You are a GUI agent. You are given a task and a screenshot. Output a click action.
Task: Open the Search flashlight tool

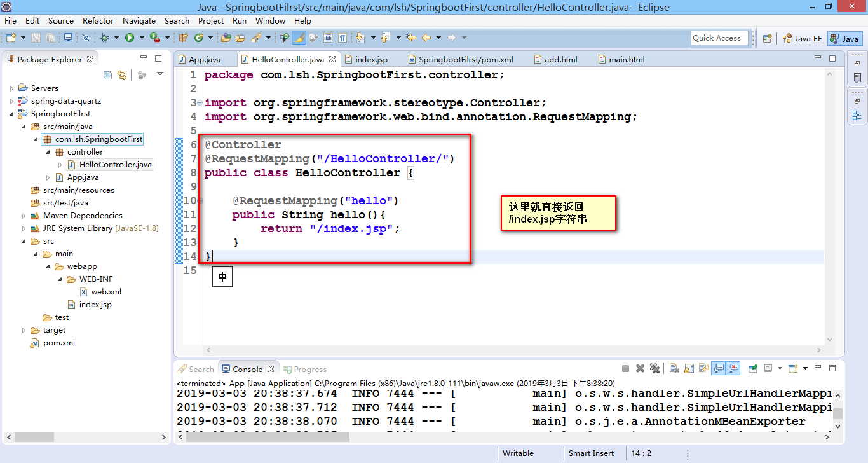coord(256,38)
